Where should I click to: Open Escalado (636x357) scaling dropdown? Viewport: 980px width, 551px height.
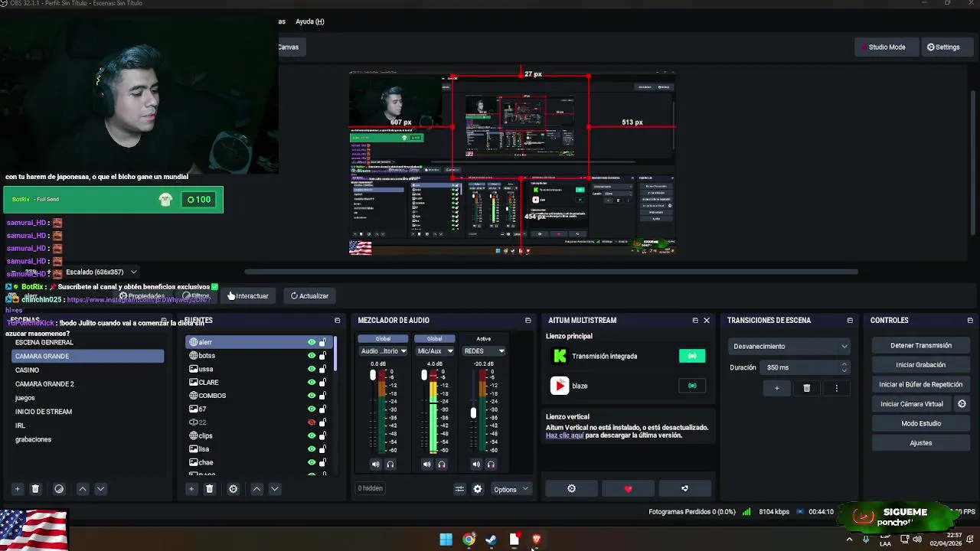[101, 272]
